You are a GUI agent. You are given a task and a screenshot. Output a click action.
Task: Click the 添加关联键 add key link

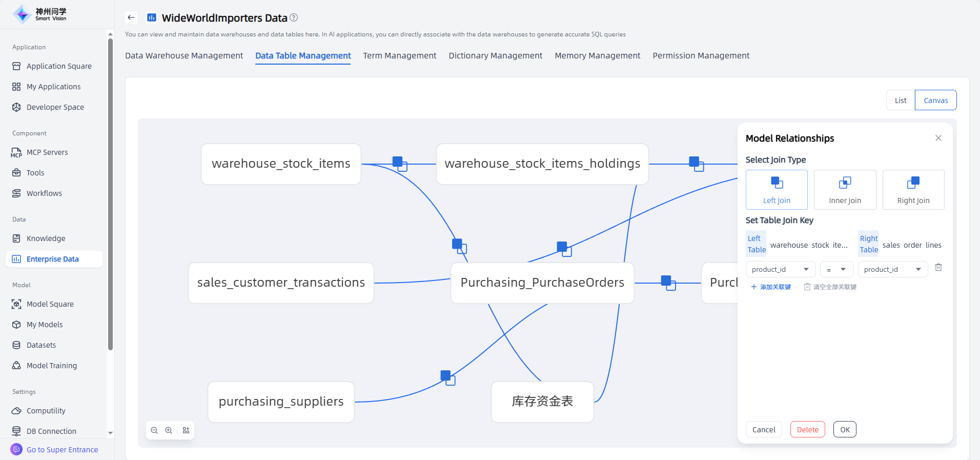771,287
